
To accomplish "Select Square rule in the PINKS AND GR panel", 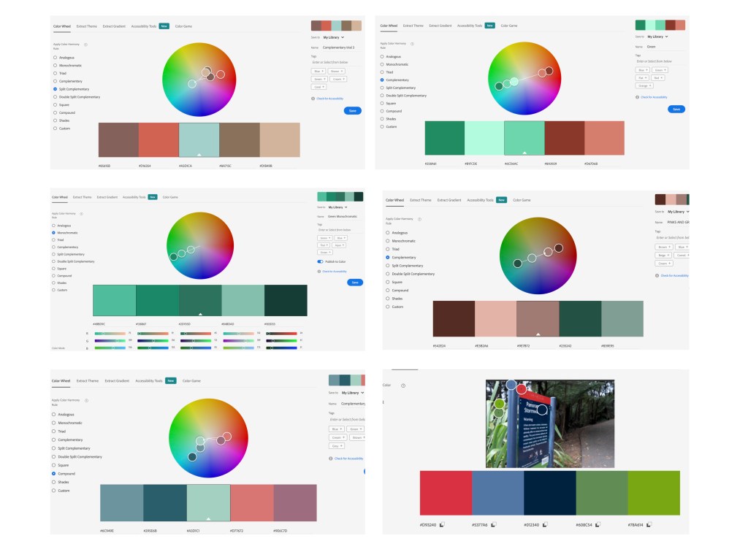I will (387, 282).
